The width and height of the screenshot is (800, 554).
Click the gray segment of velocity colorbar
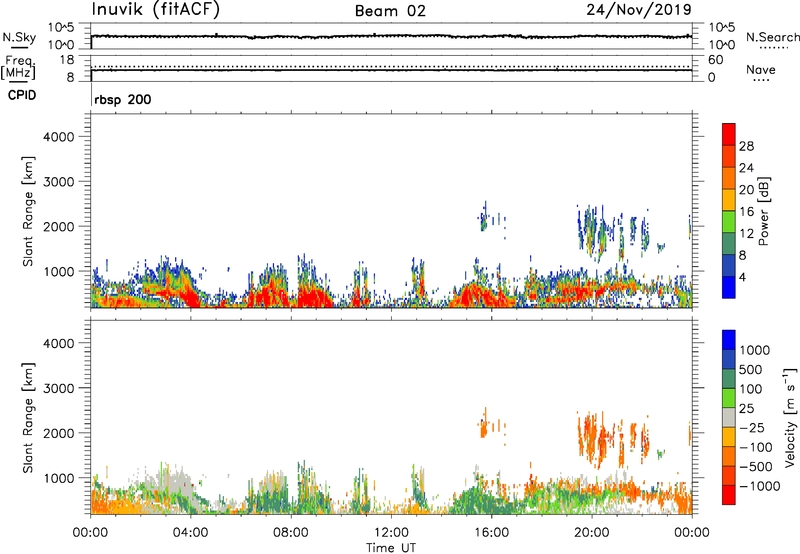tap(729, 417)
